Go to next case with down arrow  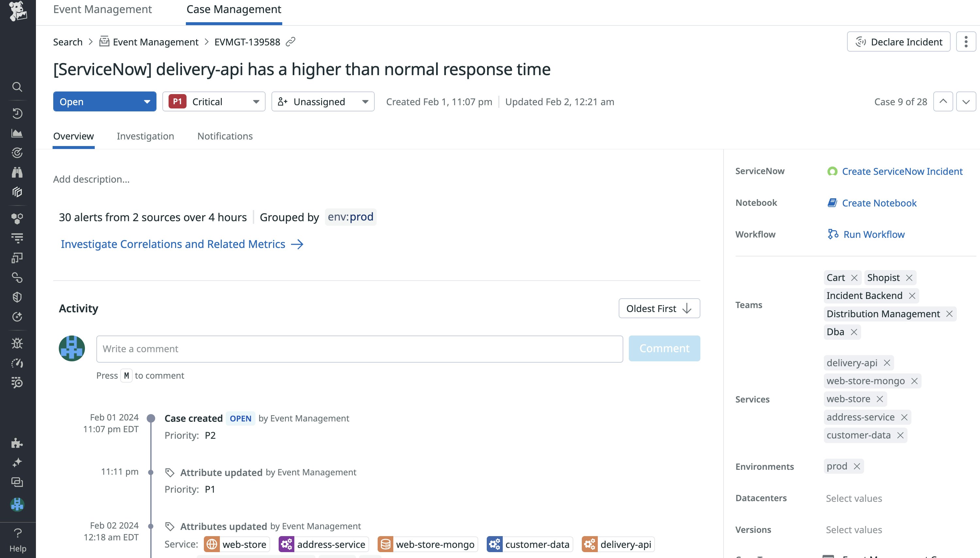[966, 102]
